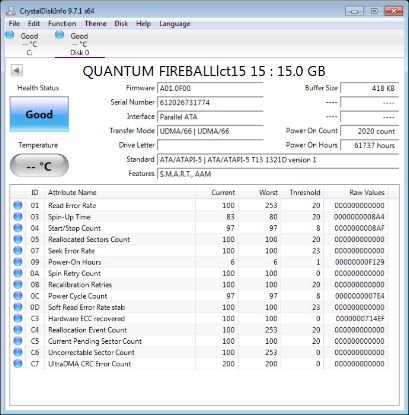
Task: Click status orb for Soft Read Error Rate
Action: tap(18, 307)
